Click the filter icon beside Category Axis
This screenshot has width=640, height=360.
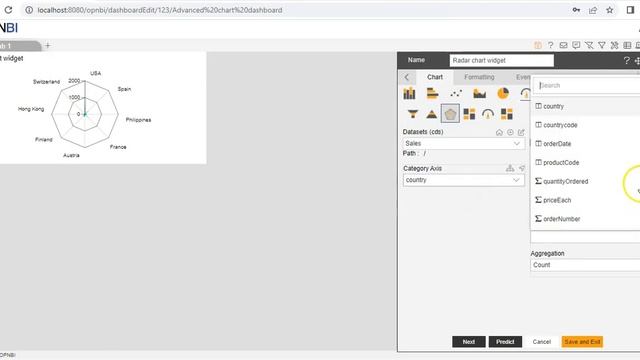(x=522, y=168)
